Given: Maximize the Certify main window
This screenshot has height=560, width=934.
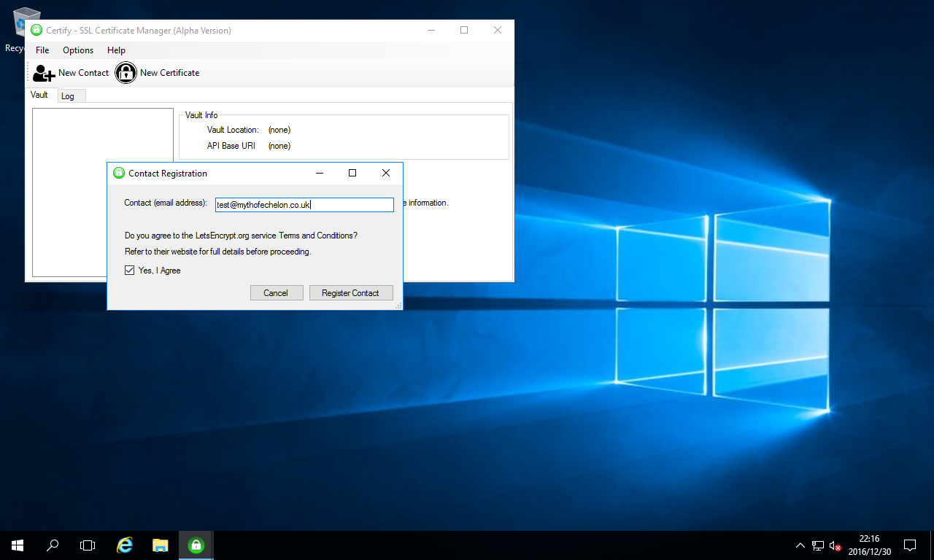Looking at the screenshot, I should tap(464, 30).
